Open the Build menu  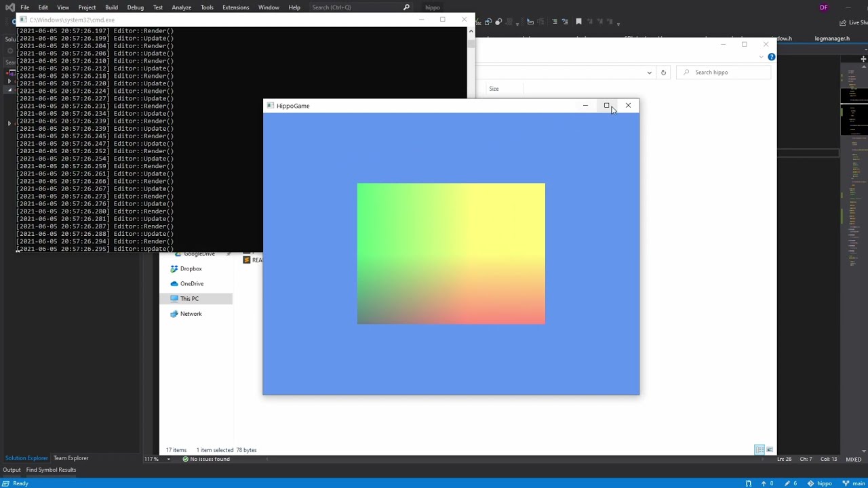(111, 7)
